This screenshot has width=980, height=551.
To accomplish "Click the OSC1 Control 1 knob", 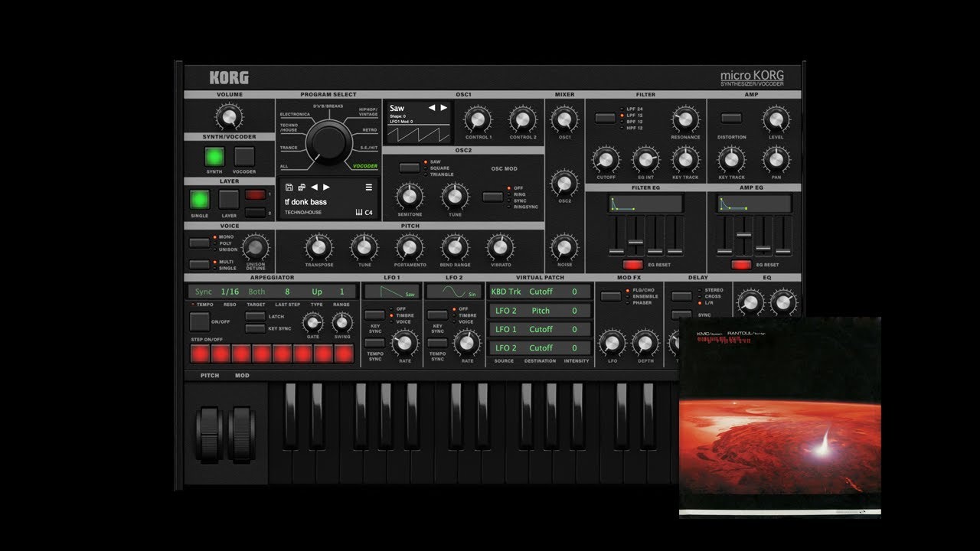I will coord(478,119).
